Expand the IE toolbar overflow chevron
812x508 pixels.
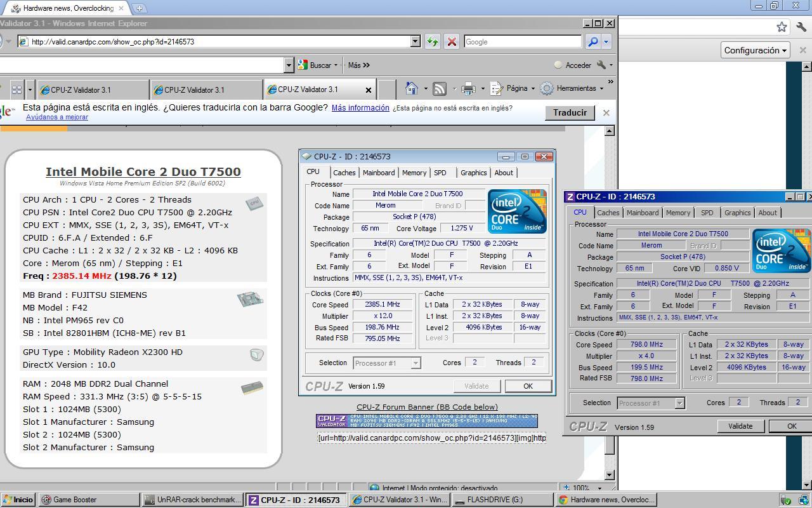[x=610, y=81]
